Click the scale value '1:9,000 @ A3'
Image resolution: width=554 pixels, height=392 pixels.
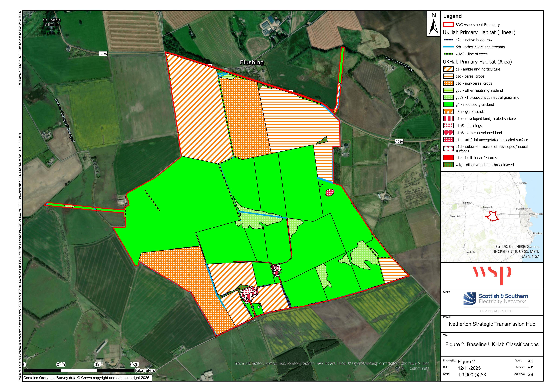472,375
